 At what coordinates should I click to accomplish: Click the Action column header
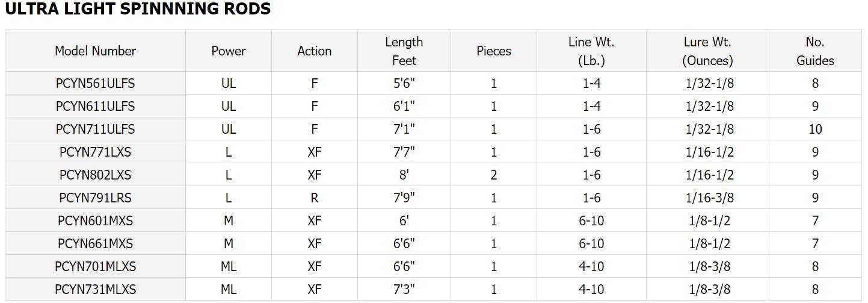tap(314, 51)
